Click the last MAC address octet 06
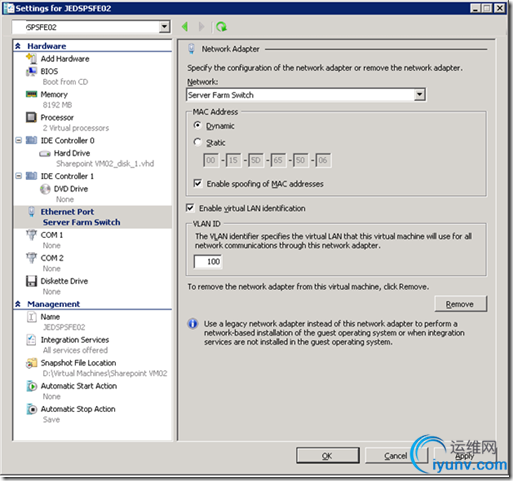 (323, 160)
